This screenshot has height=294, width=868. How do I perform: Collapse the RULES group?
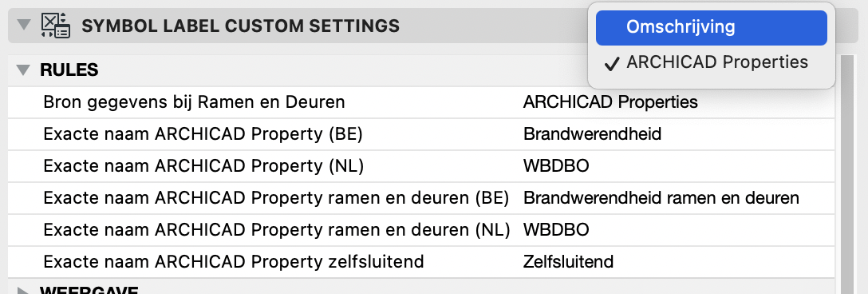pyautogui.click(x=23, y=70)
